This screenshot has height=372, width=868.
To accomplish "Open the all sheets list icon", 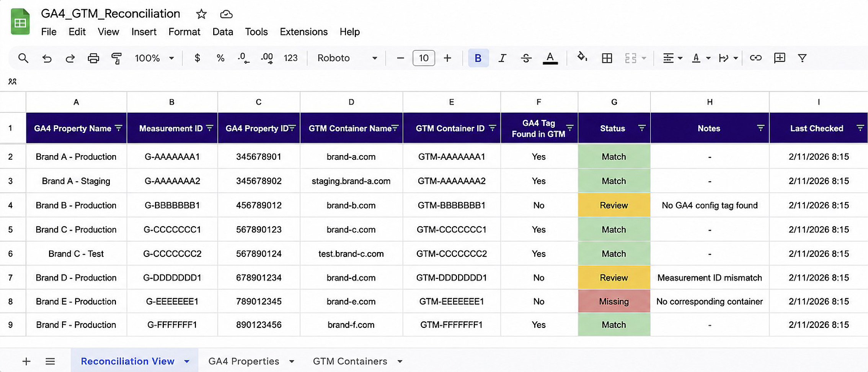I will 50,361.
